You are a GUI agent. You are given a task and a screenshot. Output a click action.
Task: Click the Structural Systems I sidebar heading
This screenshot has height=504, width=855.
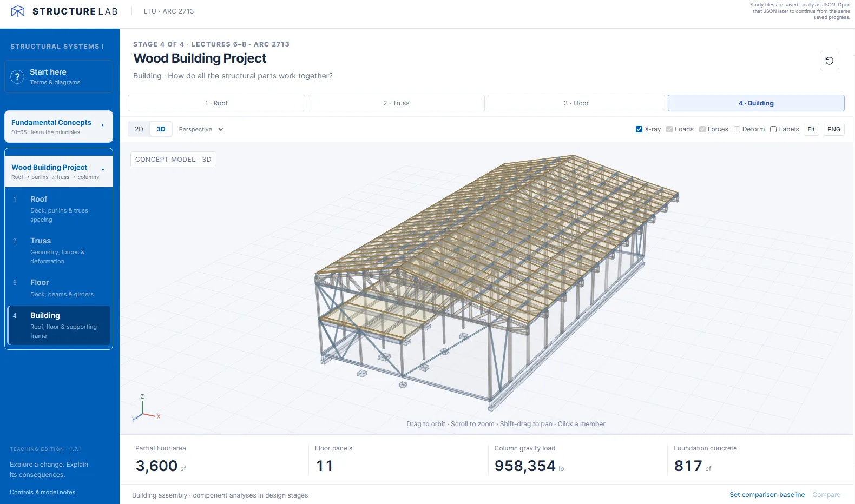[x=57, y=47]
